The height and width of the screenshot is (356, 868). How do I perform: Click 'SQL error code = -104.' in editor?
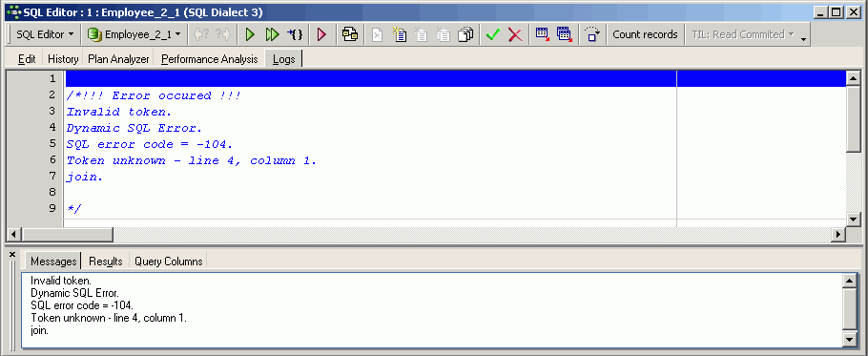(150, 144)
